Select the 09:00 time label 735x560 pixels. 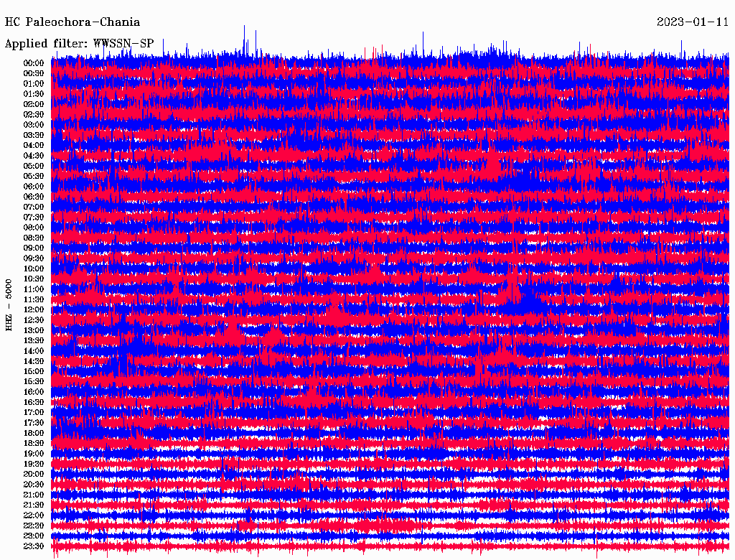[x=34, y=248]
